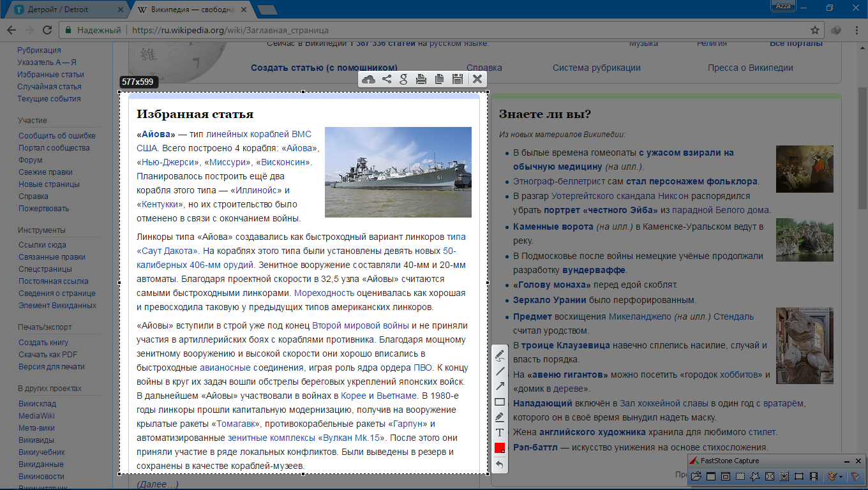Capture freehand region in FastStone
The height and width of the screenshot is (490, 868).
pyautogui.click(x=755, y=476)
